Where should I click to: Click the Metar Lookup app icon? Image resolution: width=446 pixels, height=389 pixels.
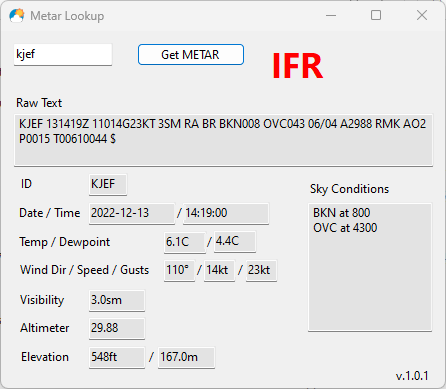point(17,16)
